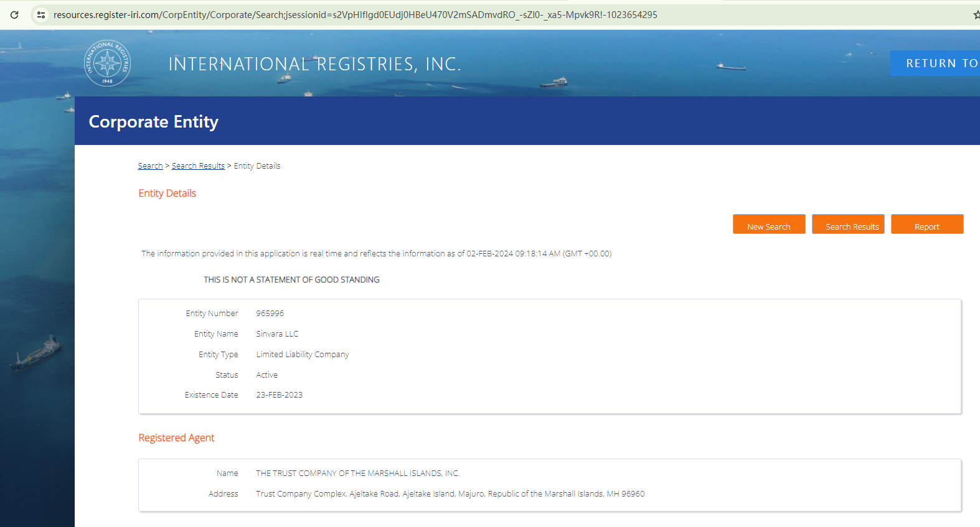Click the not a statement of good standing notice
Image resolution: width=980 pixels, height=527 pixels.
point(291,280)
